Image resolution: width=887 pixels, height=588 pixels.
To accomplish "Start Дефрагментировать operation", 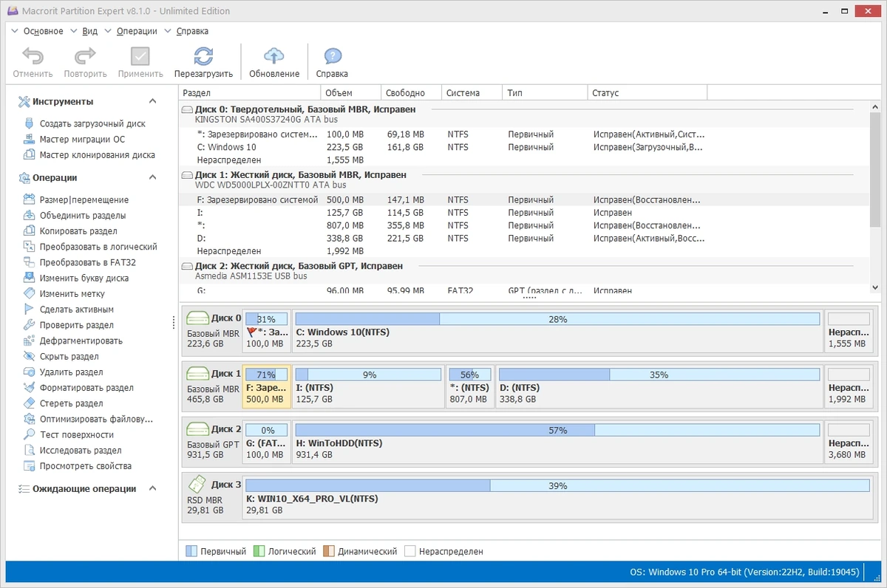I will 81,341.
